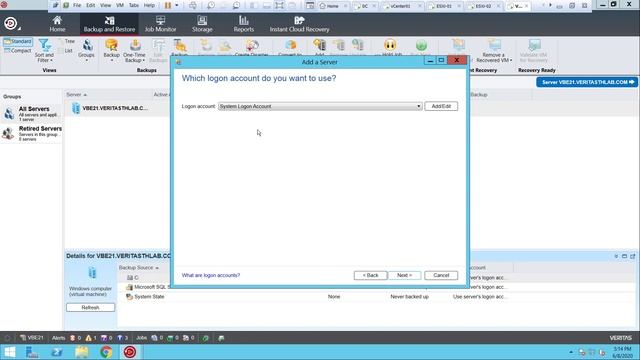Open the VMware View menu

pyautogui.click(x=105, y=5)
